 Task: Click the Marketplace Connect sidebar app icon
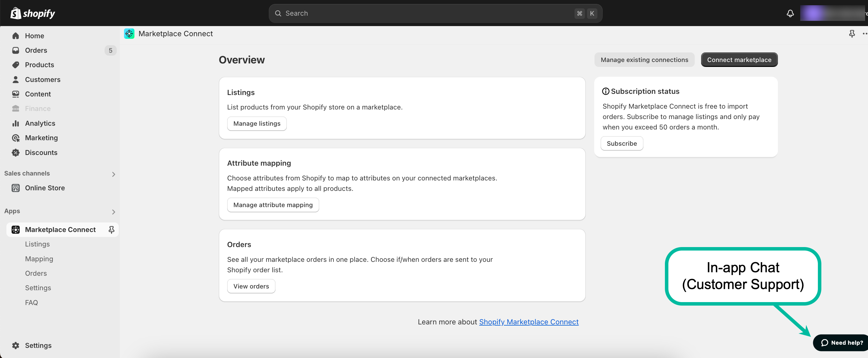click(x=16, y=230)
